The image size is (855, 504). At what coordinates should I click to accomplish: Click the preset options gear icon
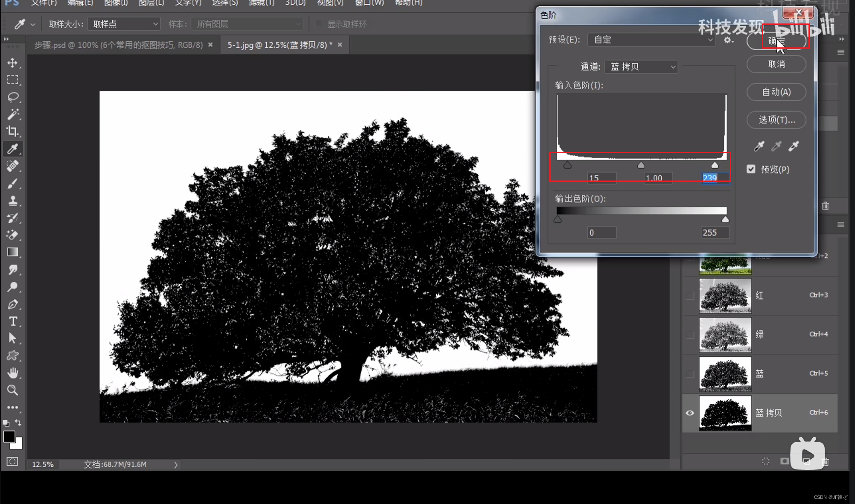coord(728,40)
